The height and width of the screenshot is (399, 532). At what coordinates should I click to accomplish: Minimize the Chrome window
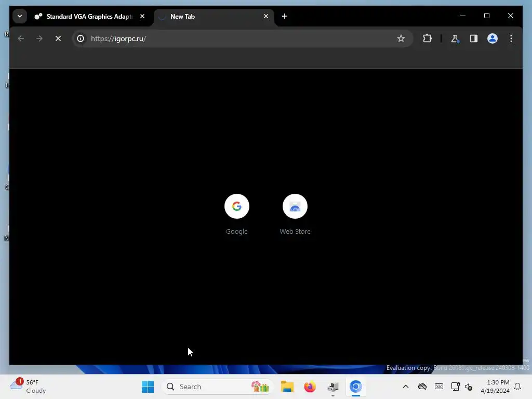pos(463,16)
